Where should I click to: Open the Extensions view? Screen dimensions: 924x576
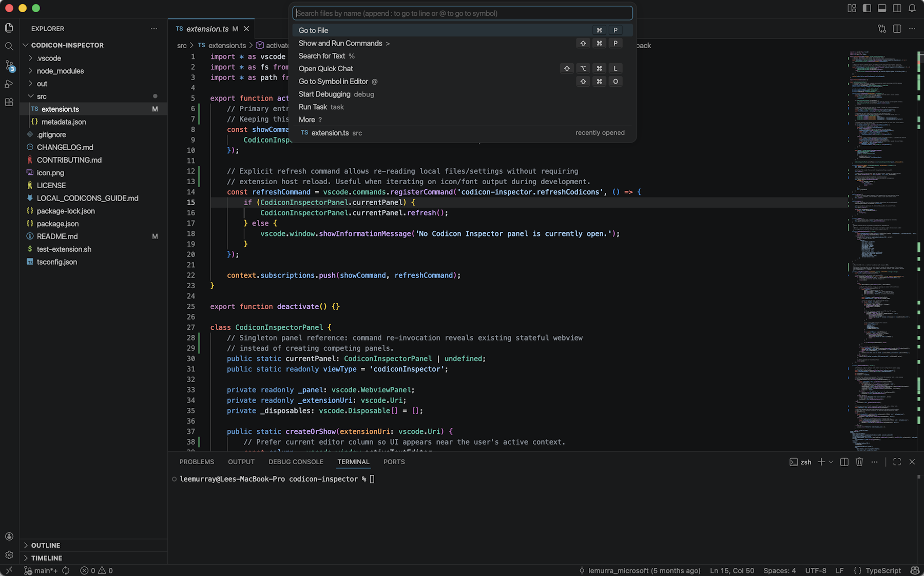(9, 102)
